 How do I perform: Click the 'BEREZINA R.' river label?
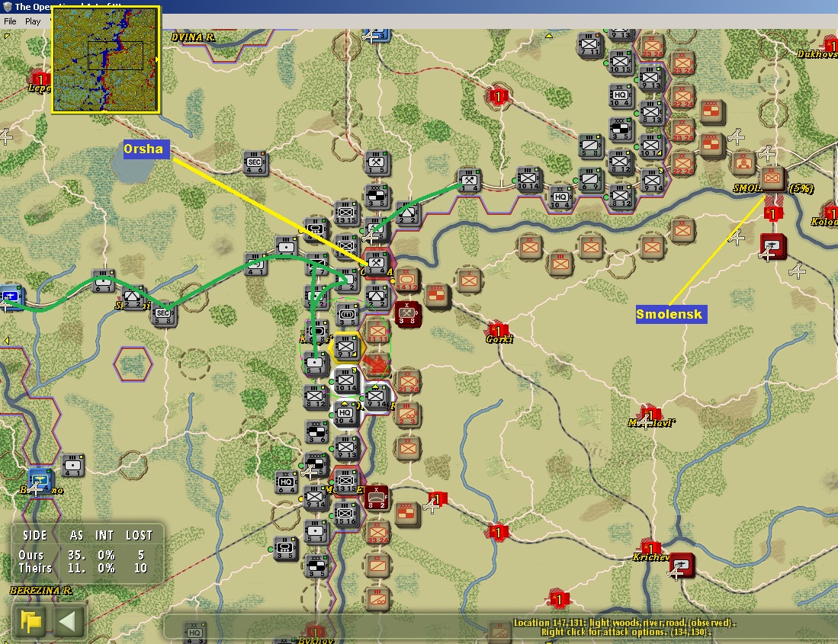(41, 590)
